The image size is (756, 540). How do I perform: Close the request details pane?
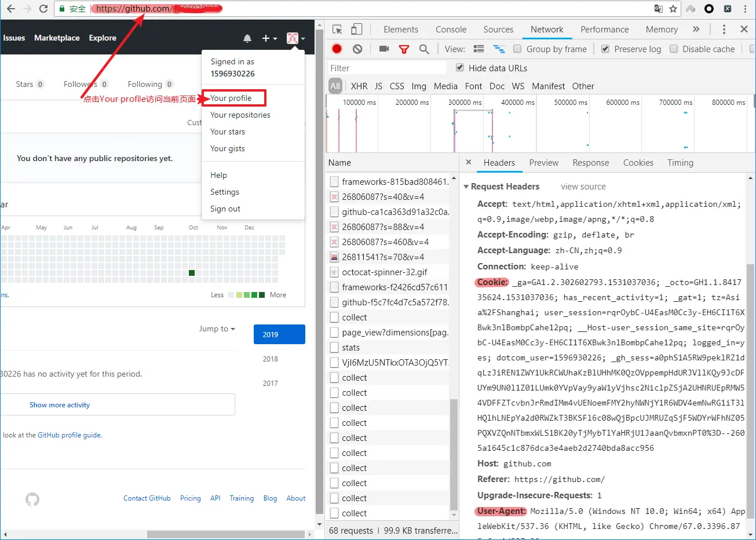(469, 162)
